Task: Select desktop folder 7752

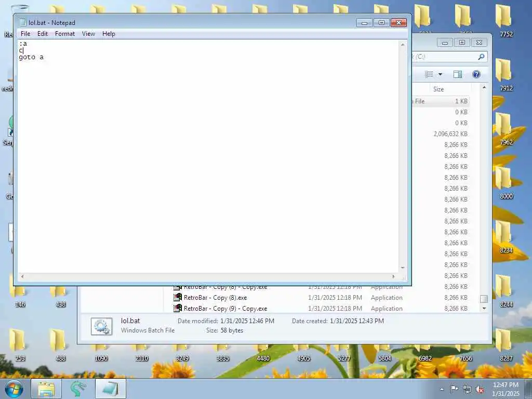Action: [506, 20]
